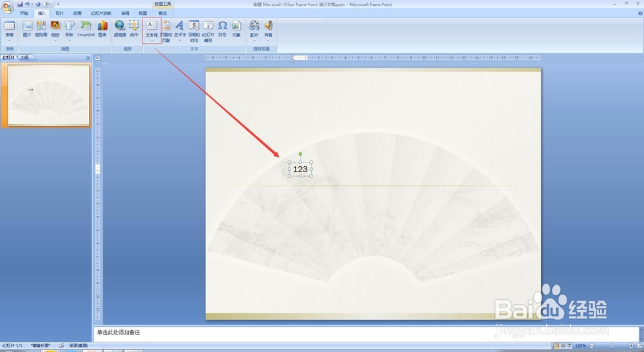Open the Undo history dropdown arrow
Screen dimensions: 644x352
32,4
